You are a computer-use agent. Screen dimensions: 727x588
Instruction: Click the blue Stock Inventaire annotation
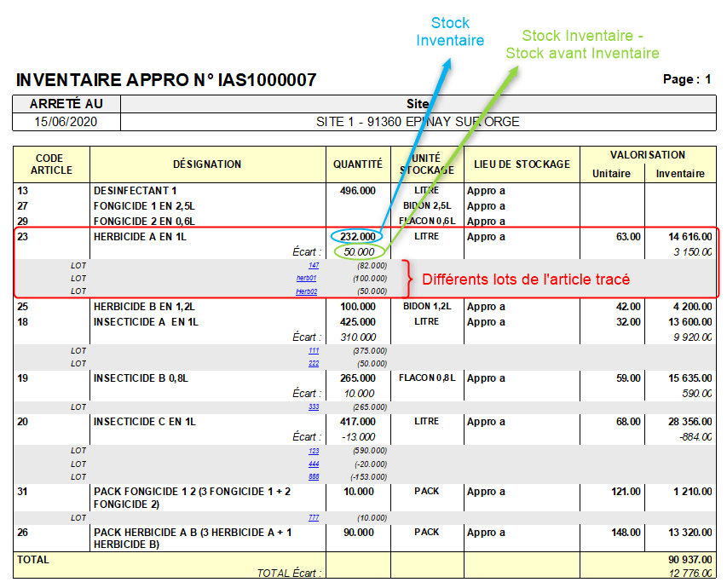click(450, 32)
